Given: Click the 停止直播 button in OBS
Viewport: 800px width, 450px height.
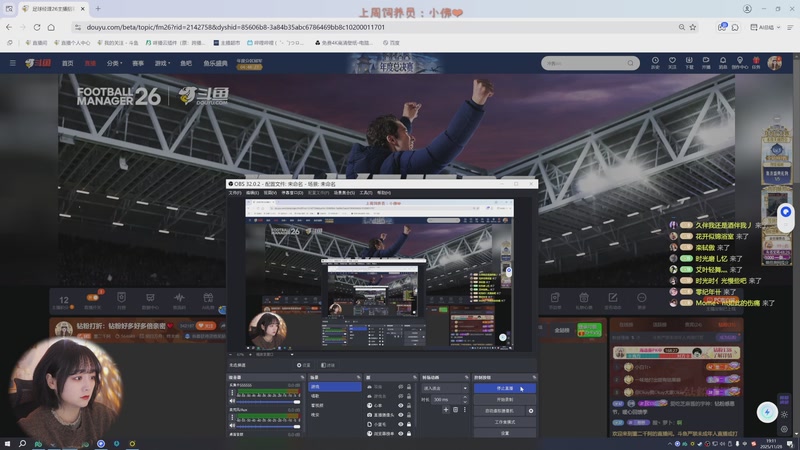Looking at the screenshot, I should point(505,388).
